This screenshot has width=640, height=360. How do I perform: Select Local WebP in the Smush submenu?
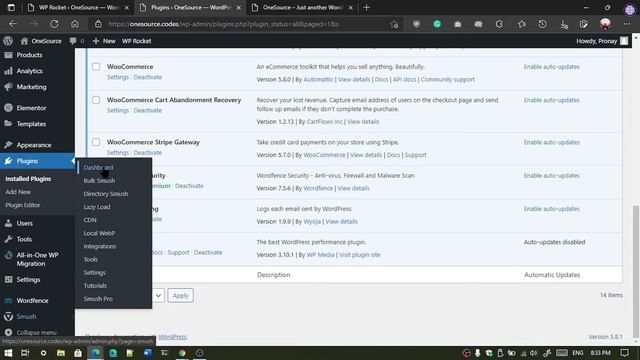pos(99,233)
